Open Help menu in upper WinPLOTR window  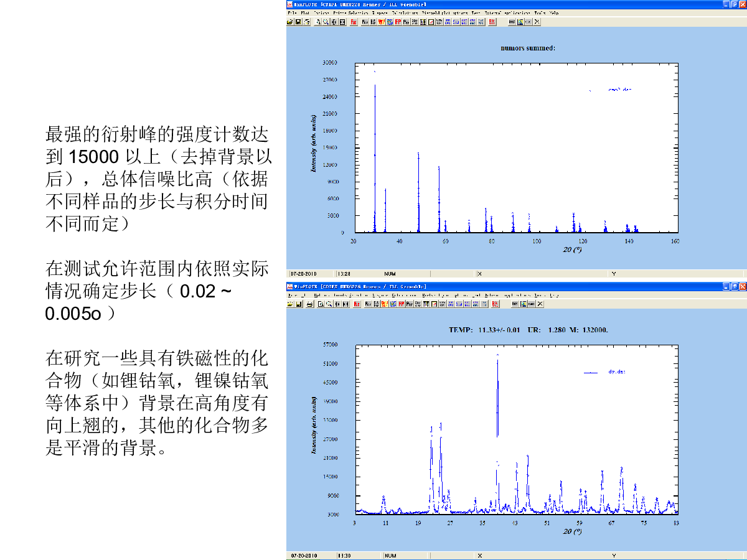tap(554, 13)
